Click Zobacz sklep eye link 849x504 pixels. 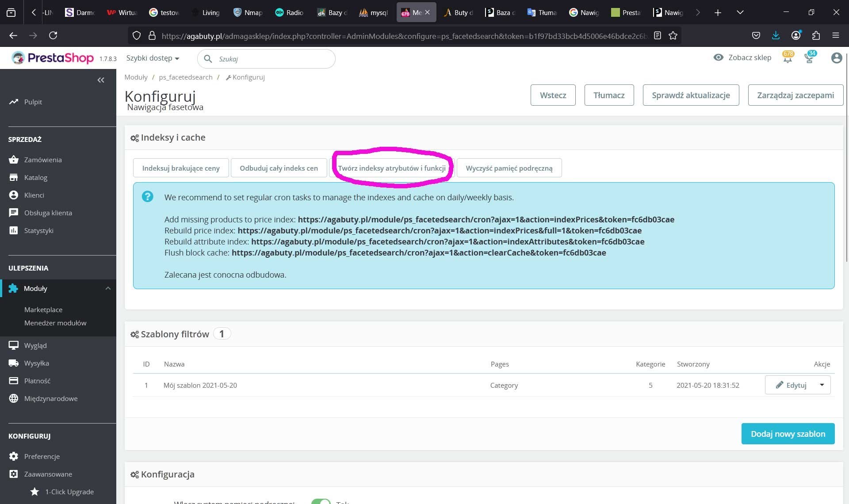(742, 57)
